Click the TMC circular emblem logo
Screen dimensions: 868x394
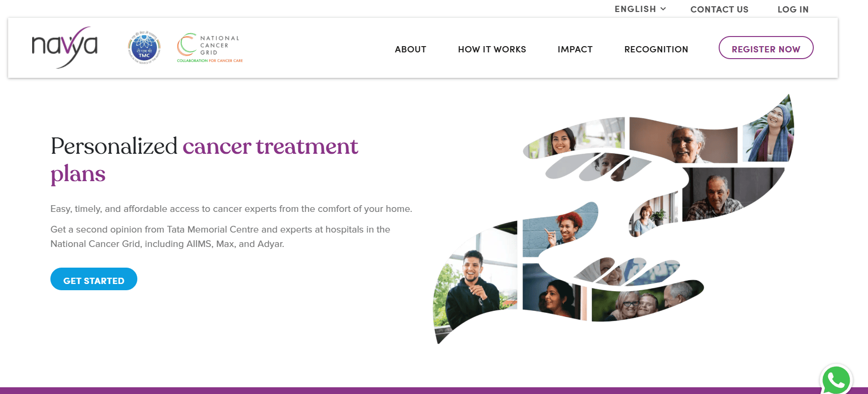(x=144, y=48)
